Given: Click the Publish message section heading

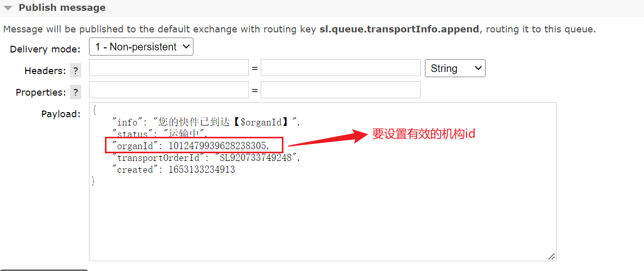Looking at the screenshot, I should click(62, 8).
